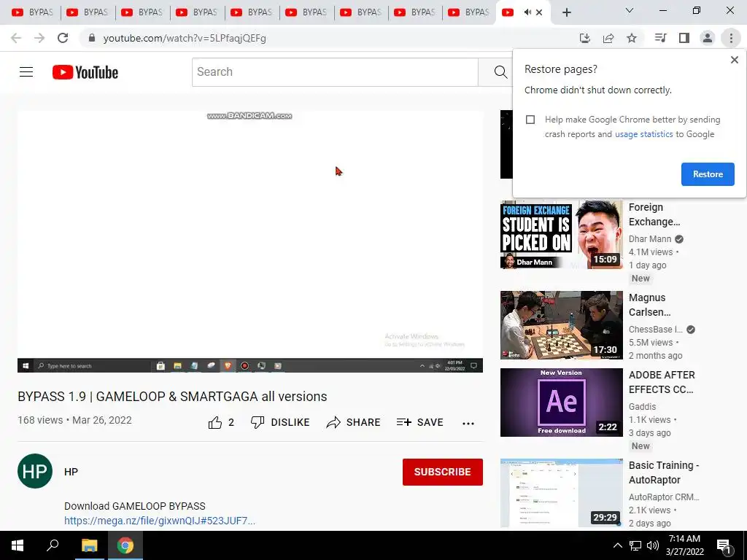Open network status in system tray
This screenshot has height=560, width=747.
point(635,545)
